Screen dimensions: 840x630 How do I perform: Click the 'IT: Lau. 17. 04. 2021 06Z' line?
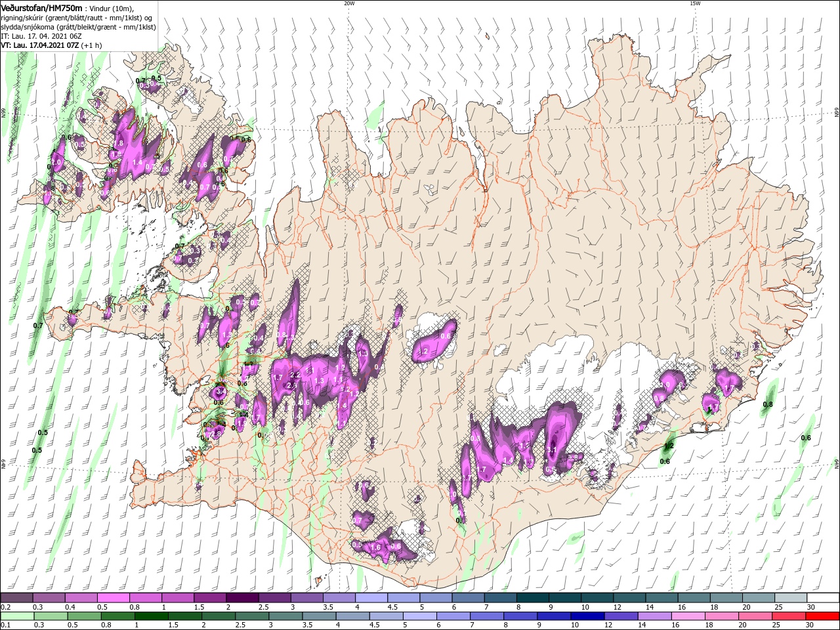[41, 36]
